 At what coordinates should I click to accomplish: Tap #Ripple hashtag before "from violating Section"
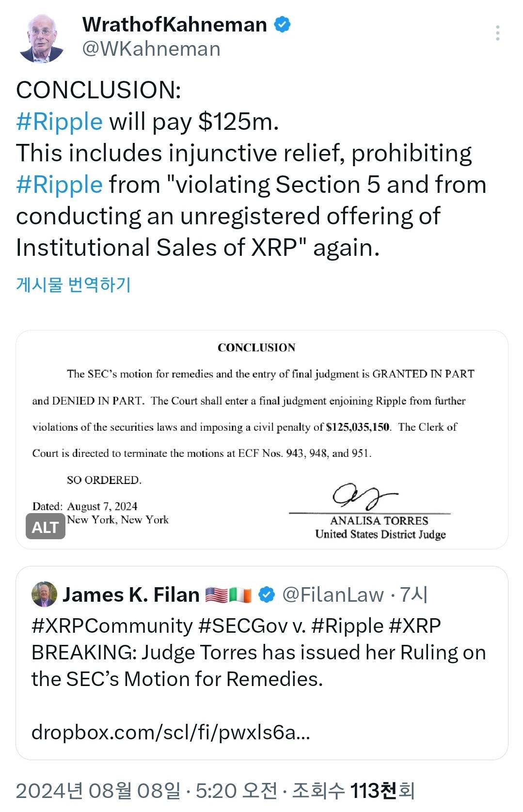pyautogui.click(x=59, y=185)
